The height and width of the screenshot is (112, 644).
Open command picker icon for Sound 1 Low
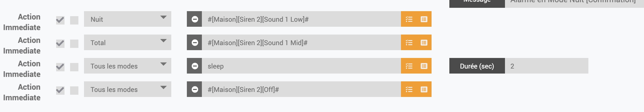(424, 19)
